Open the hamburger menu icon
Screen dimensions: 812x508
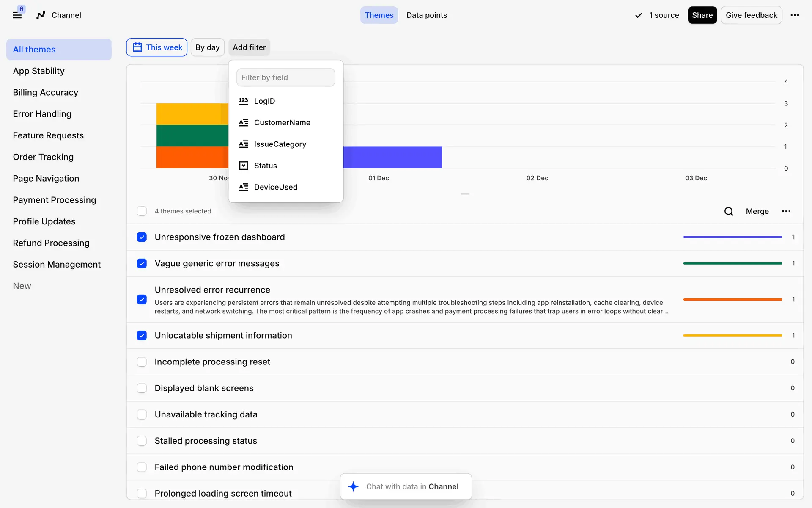(x=17, y=15)
